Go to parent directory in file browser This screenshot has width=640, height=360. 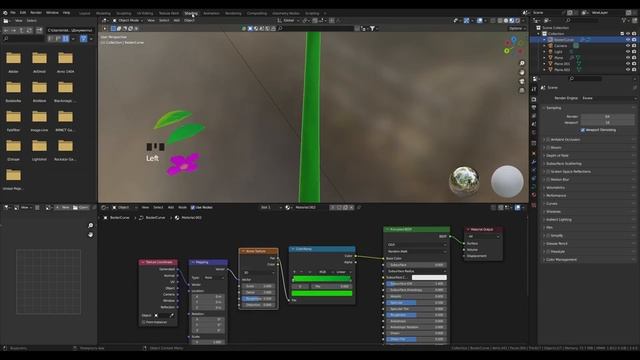click(x=22, y=30)
